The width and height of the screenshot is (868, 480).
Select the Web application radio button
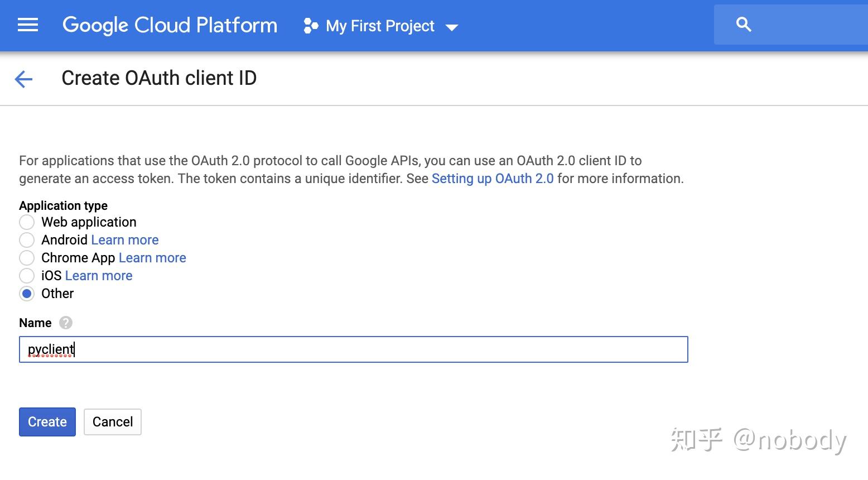(x=27, y=222)
